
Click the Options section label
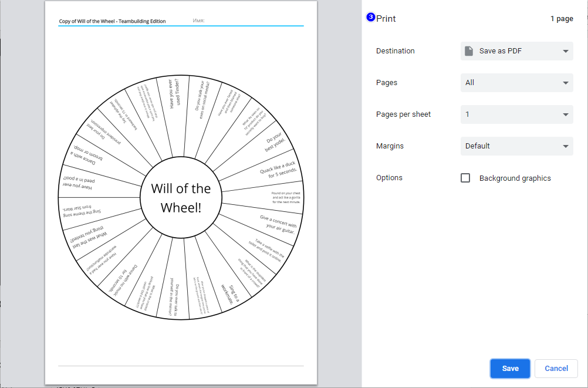[x=388, y=177]
